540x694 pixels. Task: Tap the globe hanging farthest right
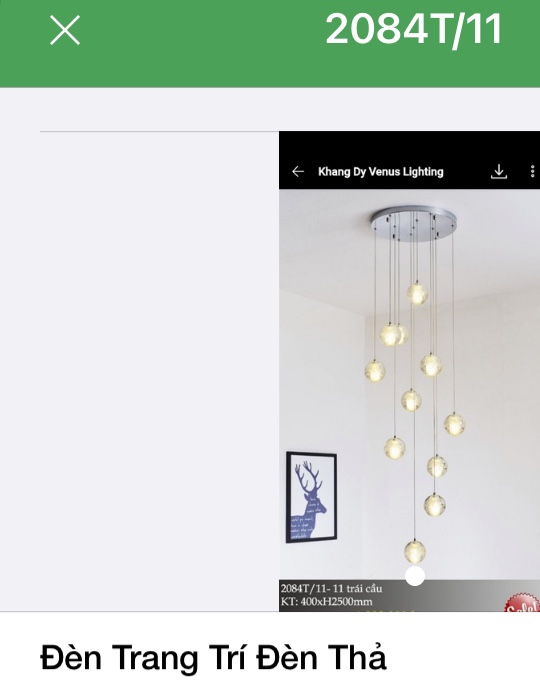[455, 424]
